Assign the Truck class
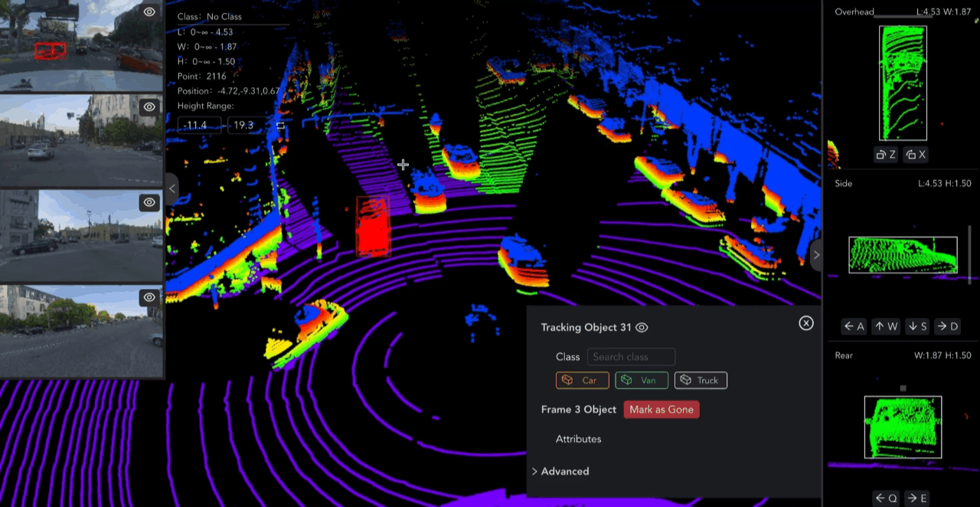This screenshot has width=980, height=507. (701, 381)
